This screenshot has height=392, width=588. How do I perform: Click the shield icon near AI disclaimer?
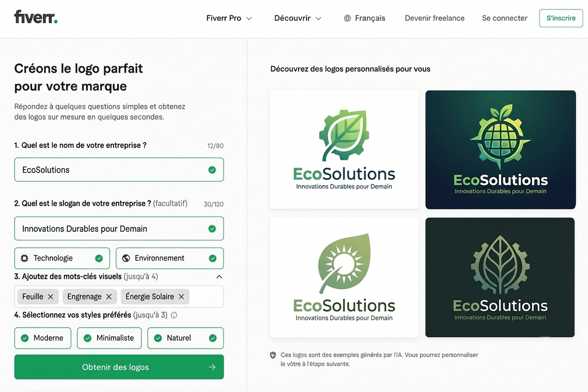coord(273,355)
